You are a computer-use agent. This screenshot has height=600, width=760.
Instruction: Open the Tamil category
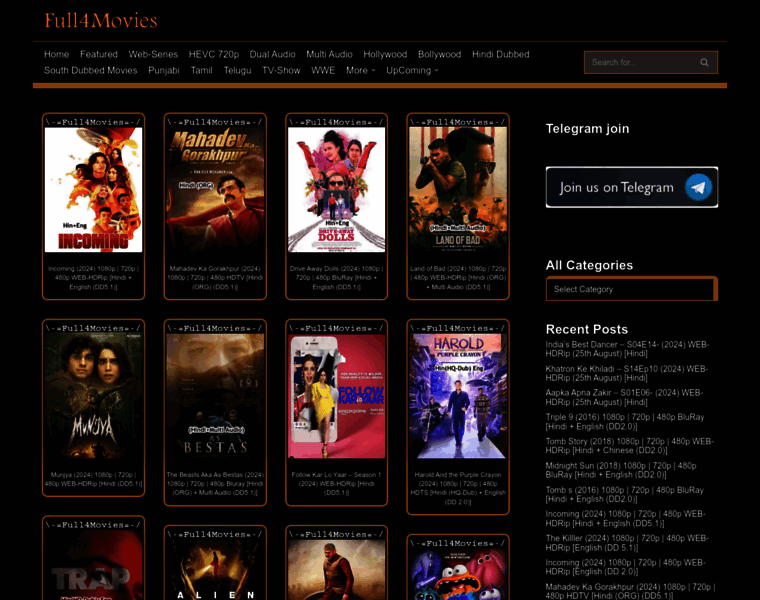point(201,70)
